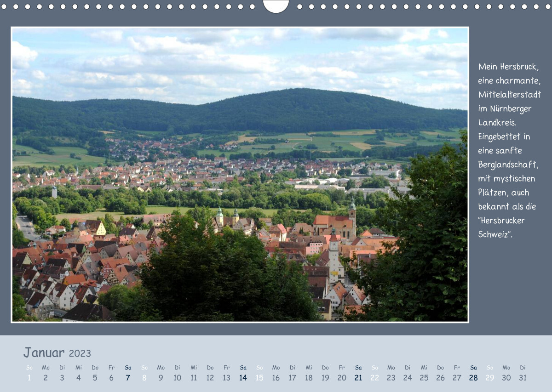The width and height of the screenshot is (552, 392).
Task: Select day 5 in the calendar
Action: coord(95,378)
